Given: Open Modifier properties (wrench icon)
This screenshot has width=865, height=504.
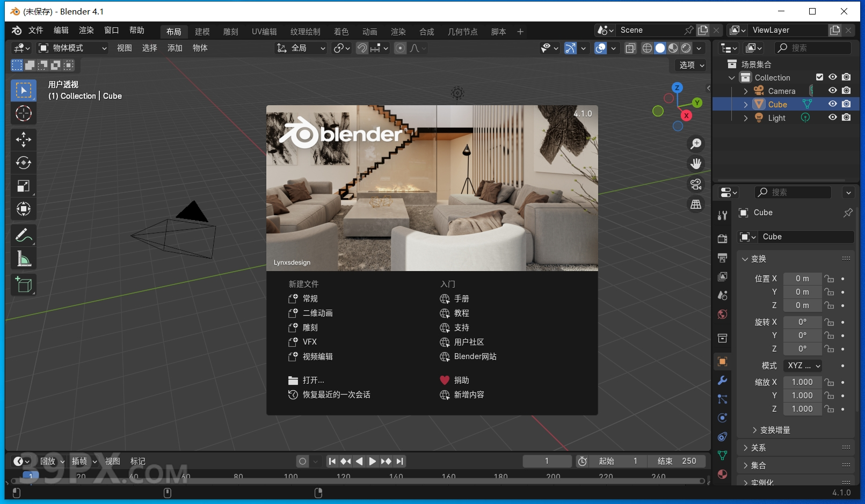Looking at the screenshot, I should pyautogui.click(x=722, y=381).
